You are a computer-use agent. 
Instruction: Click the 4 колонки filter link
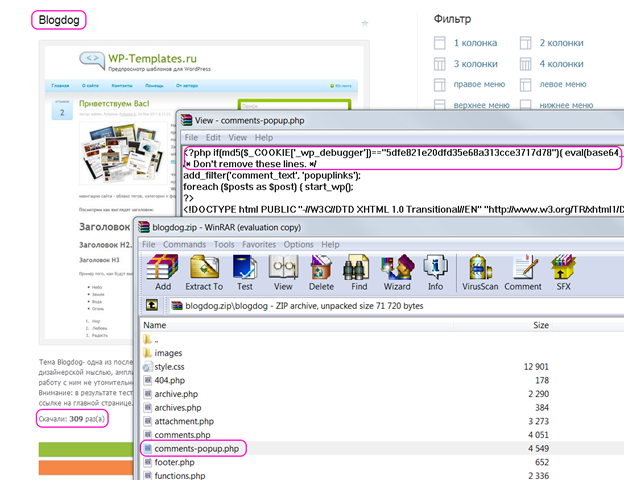pyautogui.click(x=562, y=64)
